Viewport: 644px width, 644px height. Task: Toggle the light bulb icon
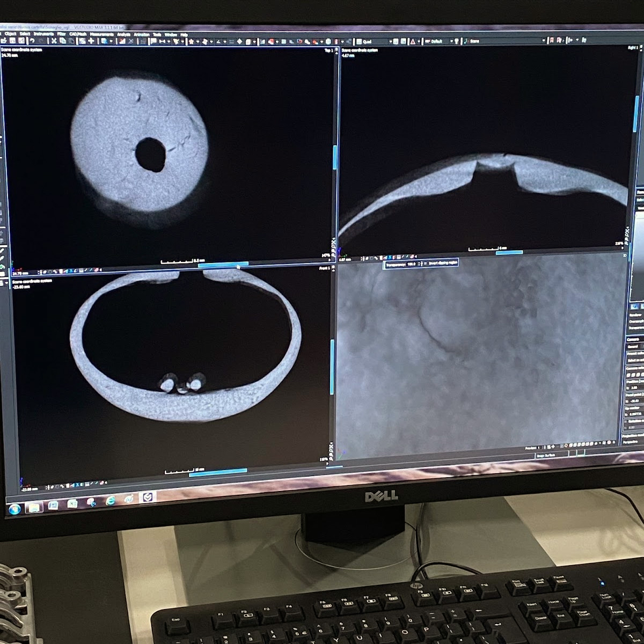457,41
